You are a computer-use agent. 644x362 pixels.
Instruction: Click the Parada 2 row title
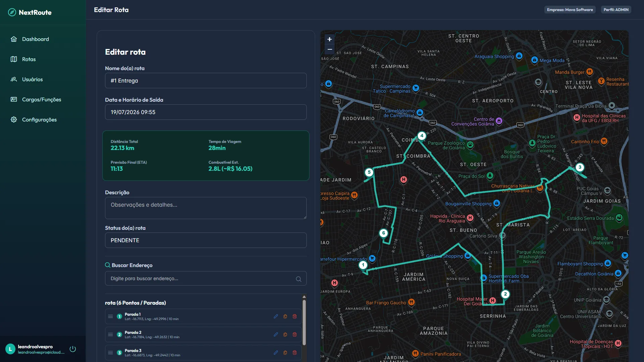coord(133,332)
